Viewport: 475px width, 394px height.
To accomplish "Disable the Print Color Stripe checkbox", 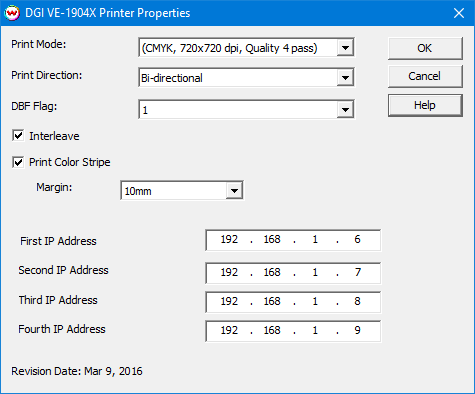I will pyautogui.click(x=18, y=162).
